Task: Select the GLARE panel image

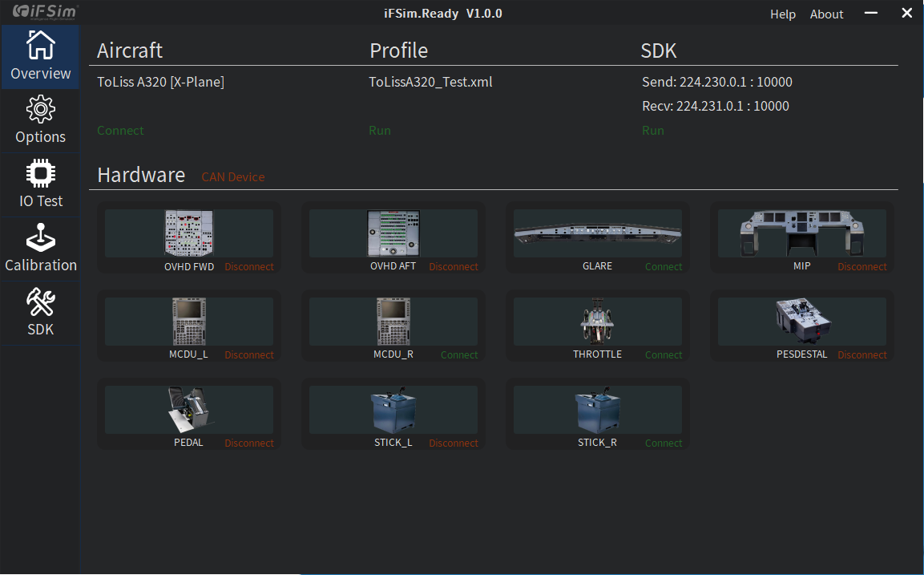Action: point(597,232)
